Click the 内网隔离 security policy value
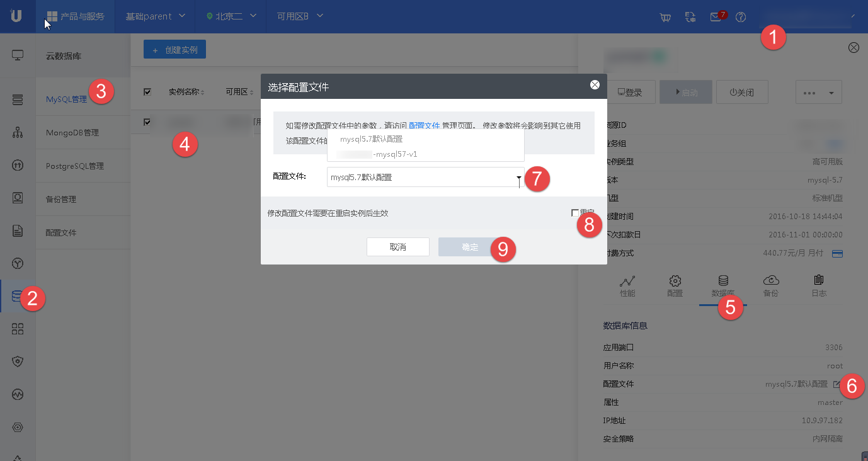868x461 pixels. click(x=828, y=439)
